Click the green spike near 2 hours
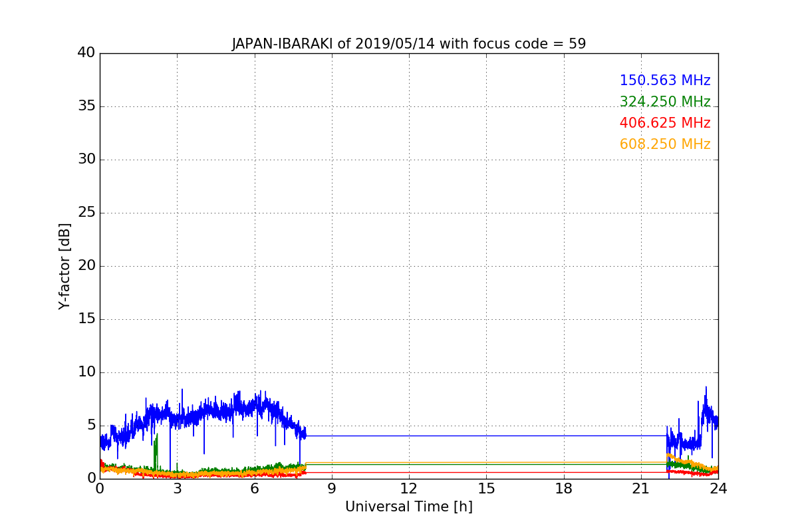 click(156, 452)
